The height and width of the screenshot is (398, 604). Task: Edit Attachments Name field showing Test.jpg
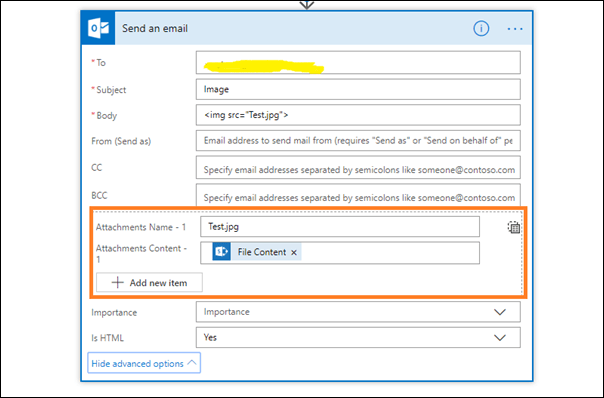[340, 227]
